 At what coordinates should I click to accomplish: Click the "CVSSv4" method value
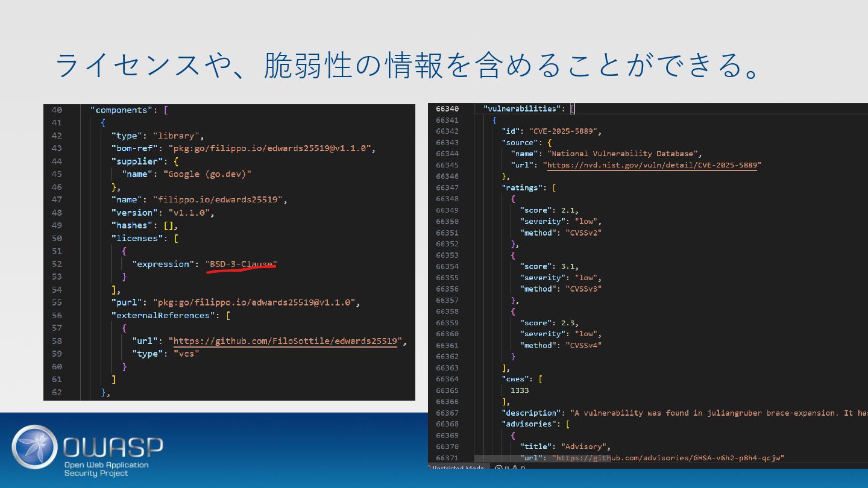tap(583, 345)
